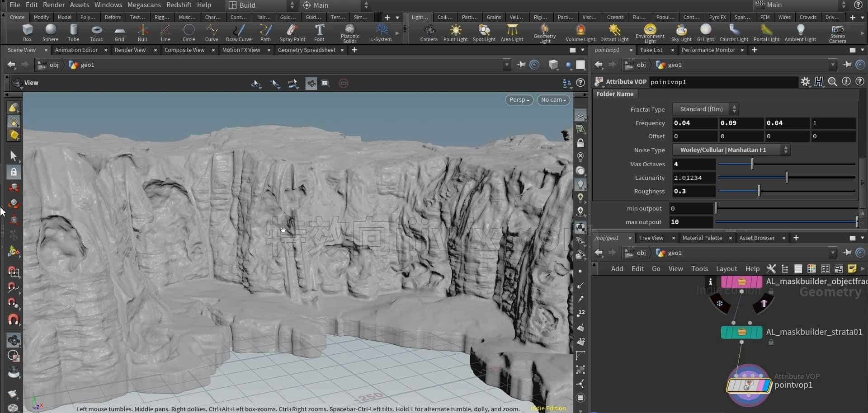868x413 pixels.
Task: Open the network editor Layout menu
Action: coord(726,269)
